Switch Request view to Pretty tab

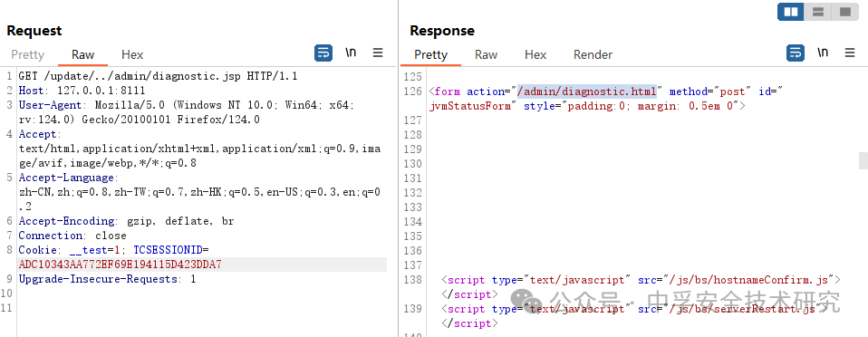pos(27,54)
